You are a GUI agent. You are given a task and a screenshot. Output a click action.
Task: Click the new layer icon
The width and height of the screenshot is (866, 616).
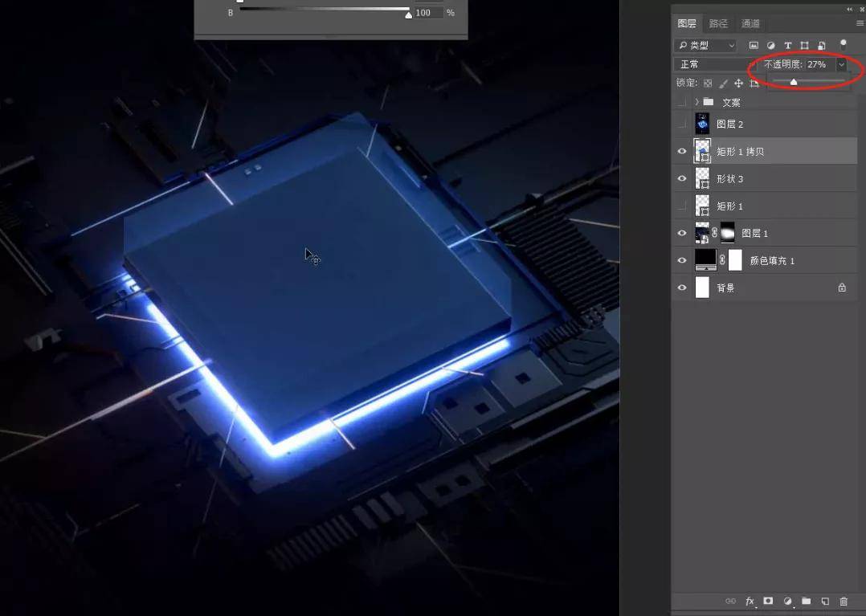(824, 601)
